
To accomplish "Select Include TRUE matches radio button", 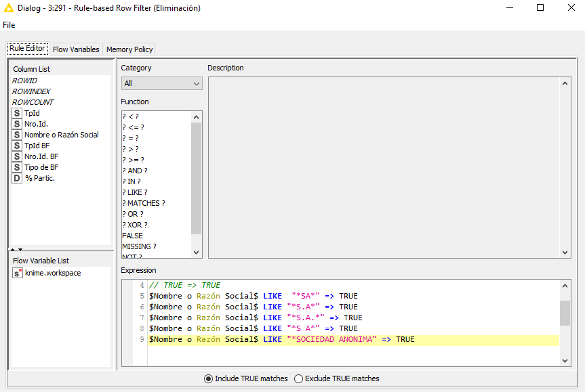I will pyautogui.click(x=208, y=378).
